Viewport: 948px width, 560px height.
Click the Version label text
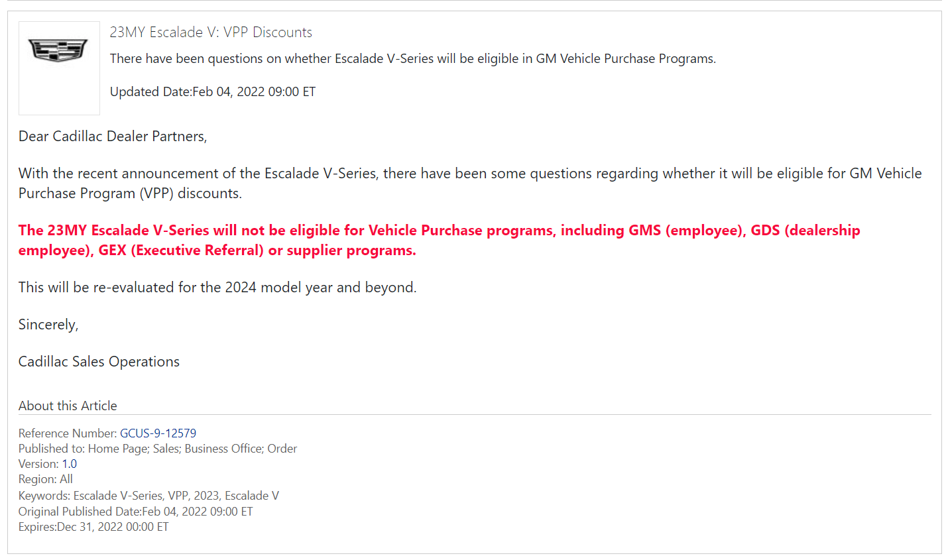38,464
